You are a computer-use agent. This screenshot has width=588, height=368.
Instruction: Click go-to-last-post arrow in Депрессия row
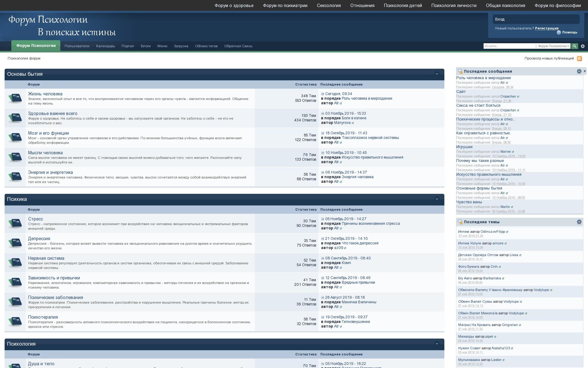(322, 239)
